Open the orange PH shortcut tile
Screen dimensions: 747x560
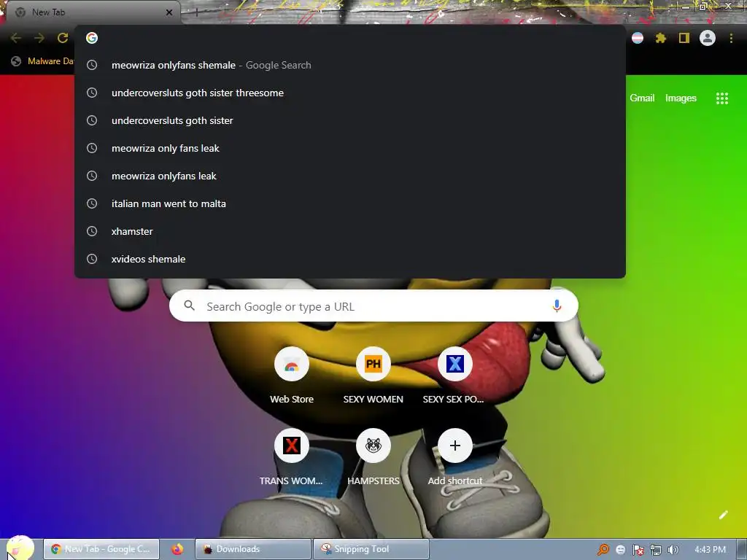click(373, 365)
